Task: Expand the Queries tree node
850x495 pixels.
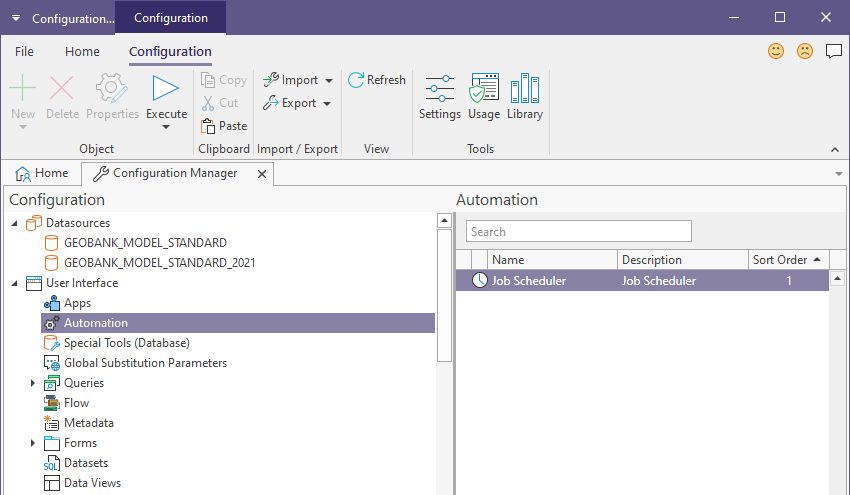Action: [x=33, y=383]
